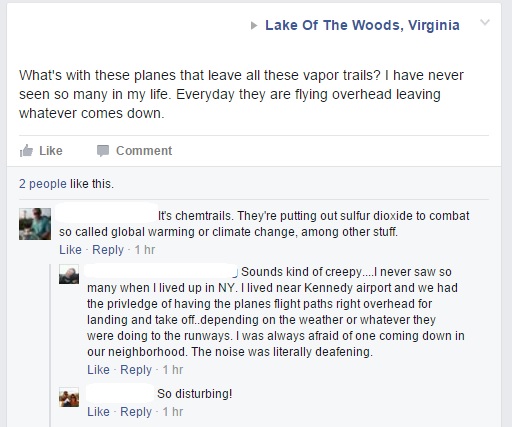Open the Kennedy airport commenter's avatar
Image resolution: width=512 pixels, height=427 pixels.
tap(69, 275)
